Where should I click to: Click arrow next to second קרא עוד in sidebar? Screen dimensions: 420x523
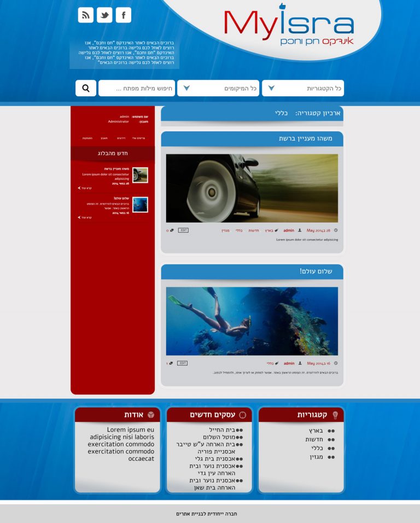[79, 218]
